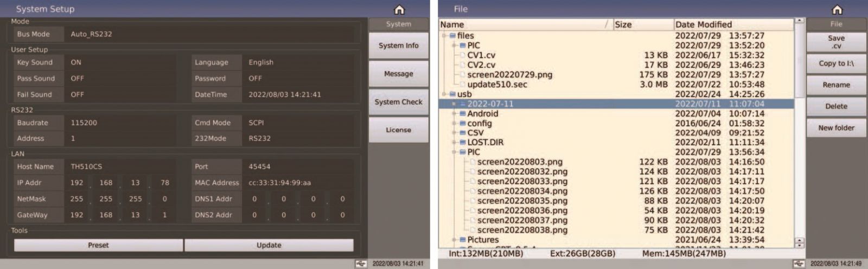The image size is (868, 269).
Task: Click the USB status icon beside 14:21:49 timestamp
Action: pyautogui.click(x=799, y=264)
